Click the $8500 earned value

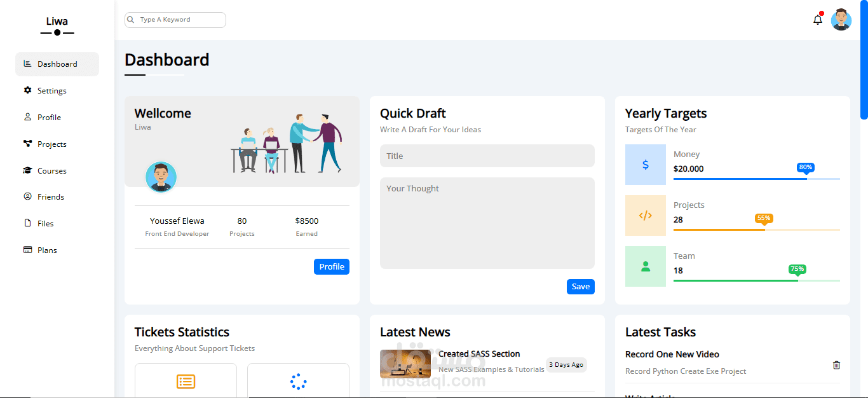click(x=307, y=221)
